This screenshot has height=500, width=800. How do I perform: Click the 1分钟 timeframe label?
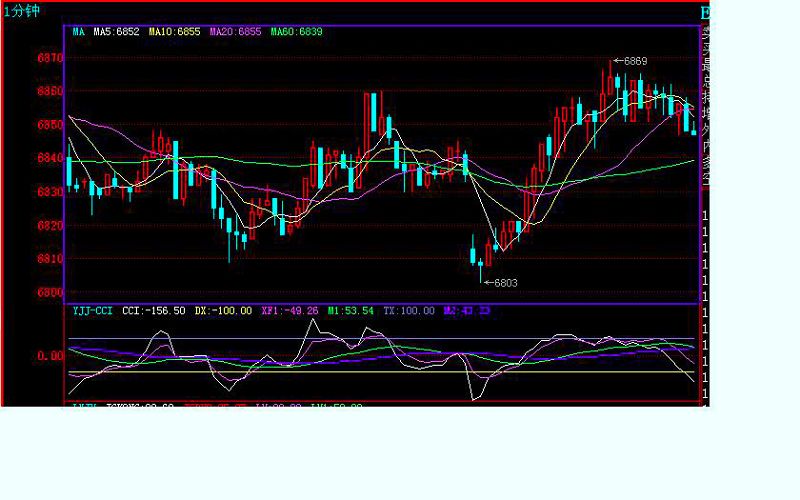pyautogui.click(x=21, y=11)
